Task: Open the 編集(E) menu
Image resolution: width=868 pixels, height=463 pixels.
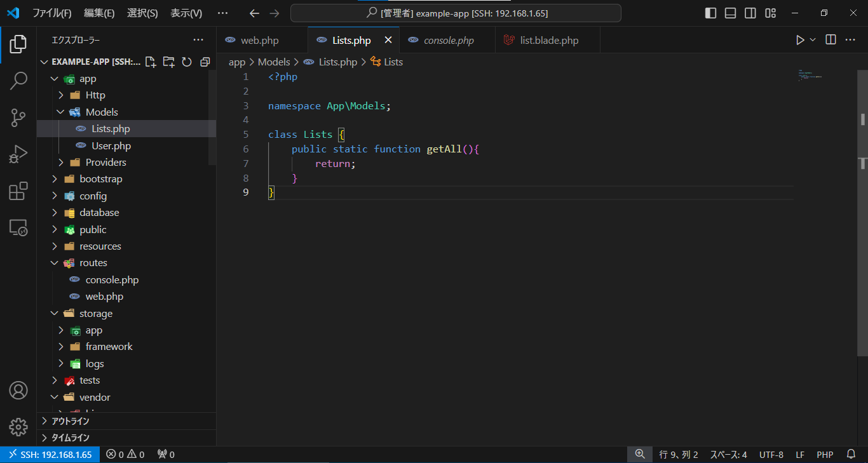Action: (x=99, y=13)
